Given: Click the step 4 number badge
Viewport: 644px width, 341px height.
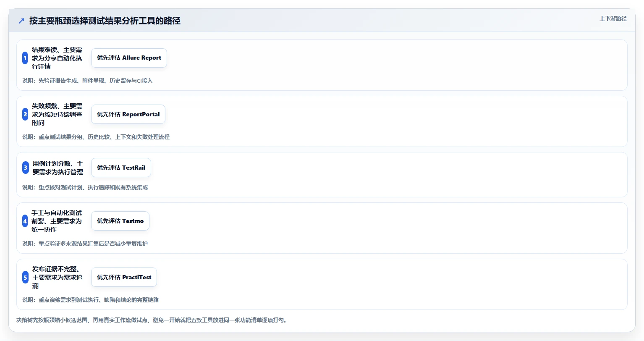Looking at the screenshot, I should [25, 221].
